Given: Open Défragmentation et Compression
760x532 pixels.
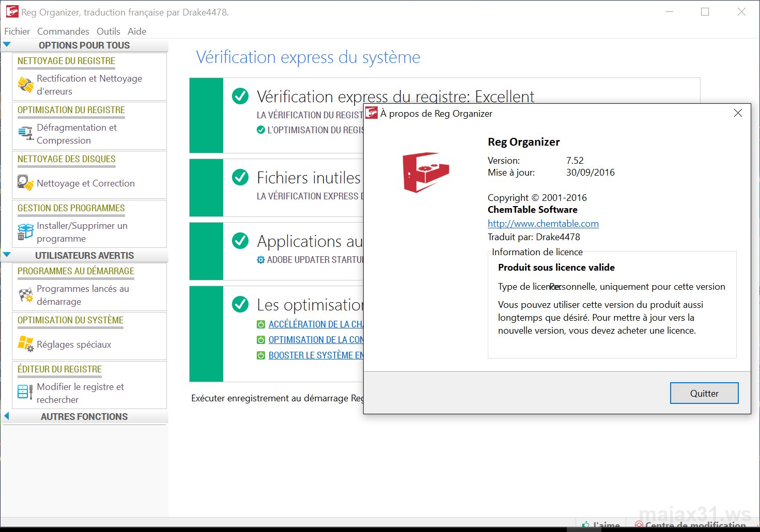Looking at the screenshot, I should (77, 134).
